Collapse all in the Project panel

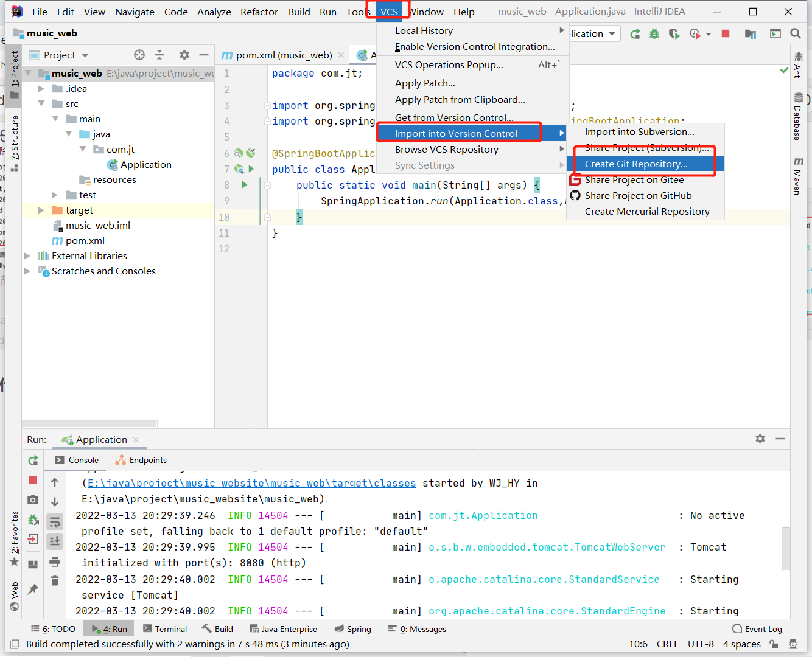[159, 55]
